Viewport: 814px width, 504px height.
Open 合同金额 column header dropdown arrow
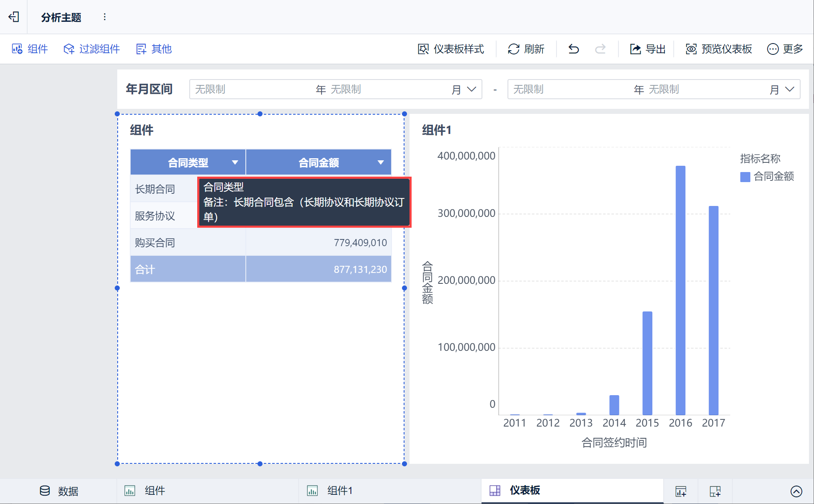pyautogui.click(x=381, y=162)
